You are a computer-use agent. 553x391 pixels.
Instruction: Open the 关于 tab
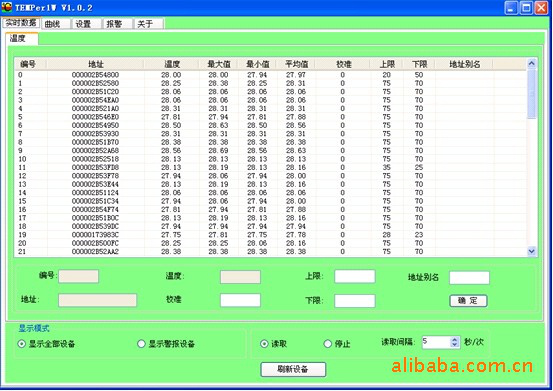point(149,24)
